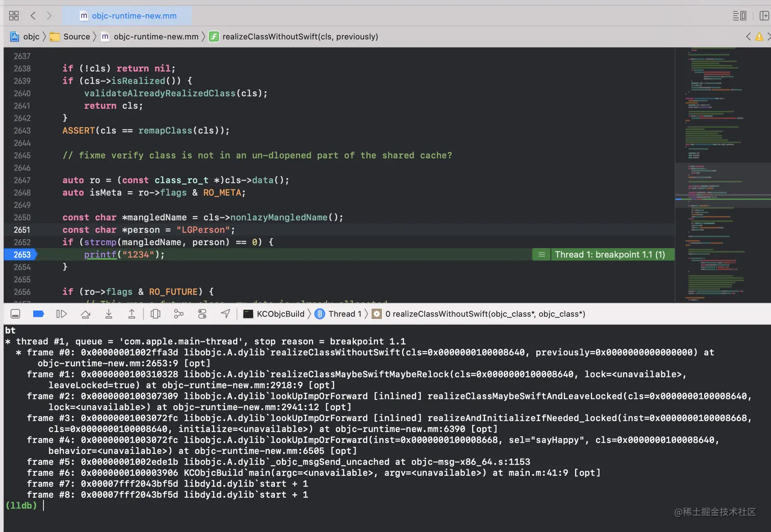Click frame #8 libdyld.dylib start line

167,495
